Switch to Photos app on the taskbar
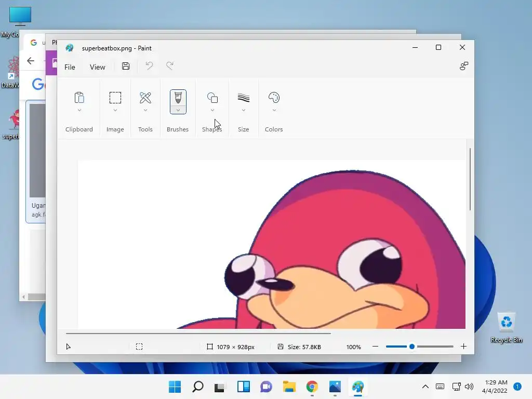Viewport: 532px width, 399px height. (335, 387)
